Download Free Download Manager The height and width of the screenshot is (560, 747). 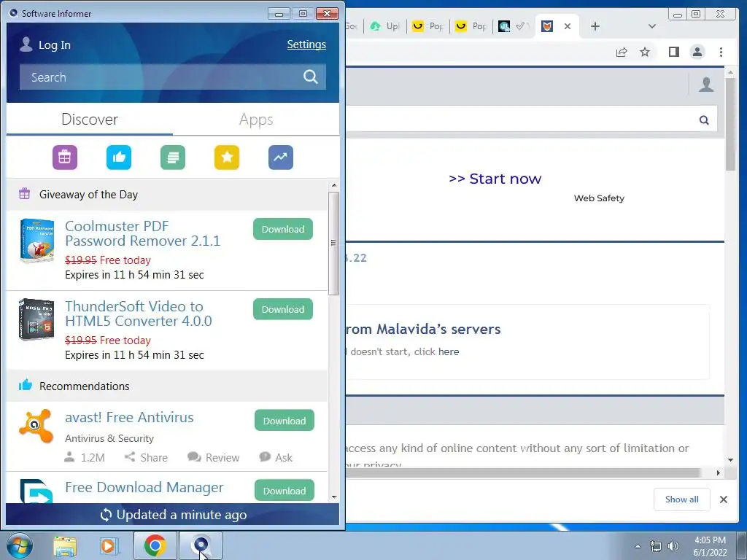[x=285, y=491]
